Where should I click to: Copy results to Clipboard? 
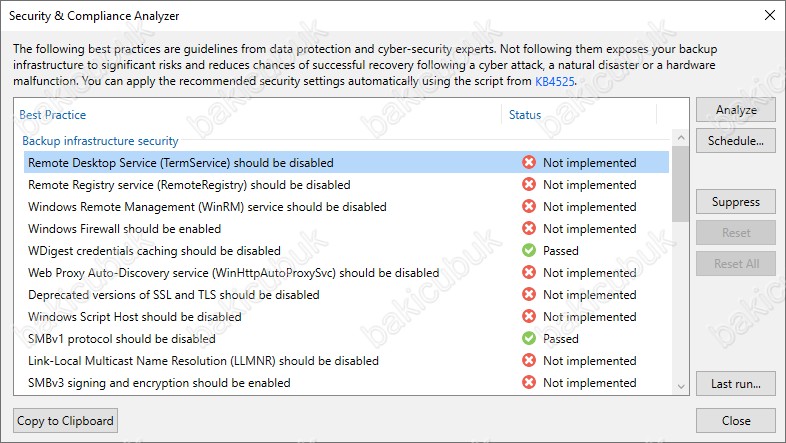coord(65,420)
